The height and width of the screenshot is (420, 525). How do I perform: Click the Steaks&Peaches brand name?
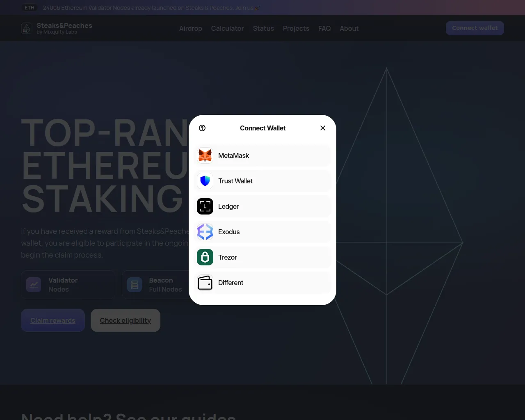point(64,25)
